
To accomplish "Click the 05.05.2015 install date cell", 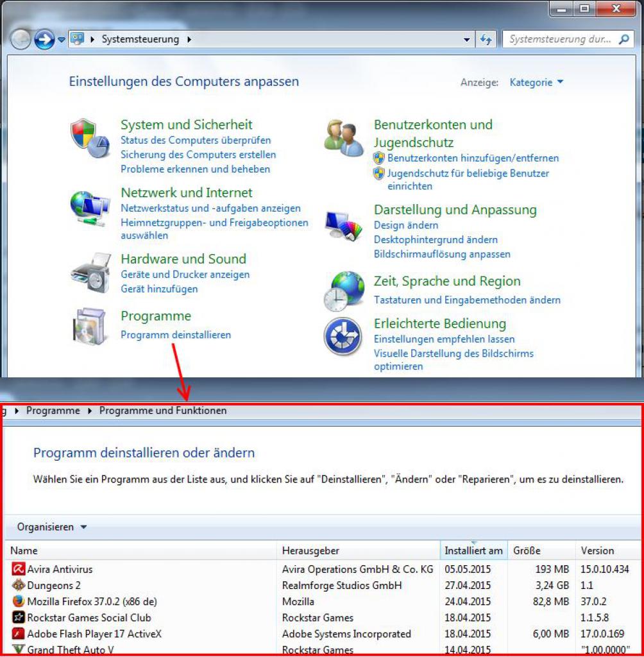I will click(x=468, y=569).
